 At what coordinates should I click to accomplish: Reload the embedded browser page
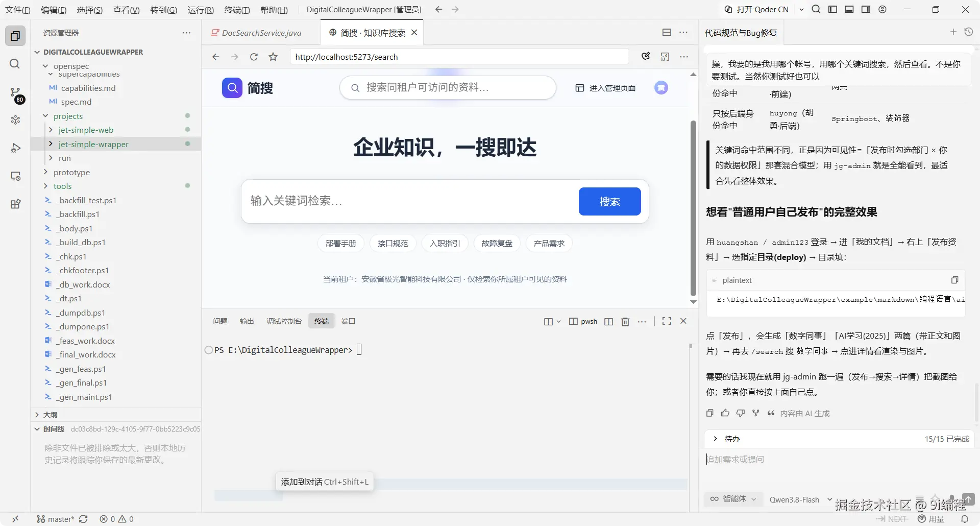point(254,57)
